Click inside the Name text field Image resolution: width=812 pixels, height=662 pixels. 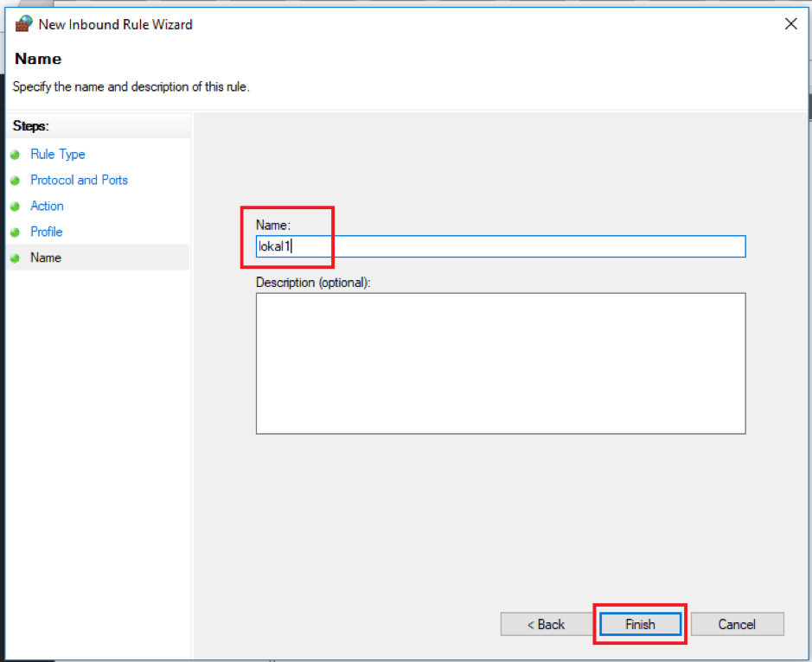(x=500, y=246)
